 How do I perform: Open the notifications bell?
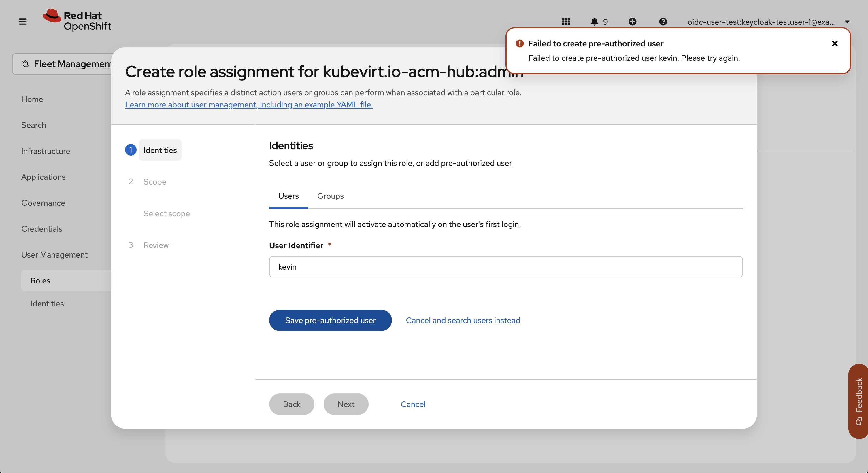(595, 22)
